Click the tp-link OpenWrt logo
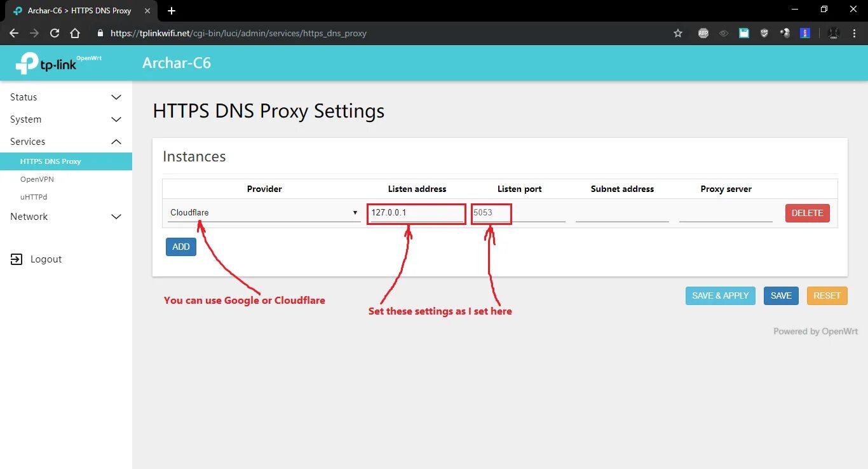The height and width of the screenshot is (469, 868). click(58, 62)
